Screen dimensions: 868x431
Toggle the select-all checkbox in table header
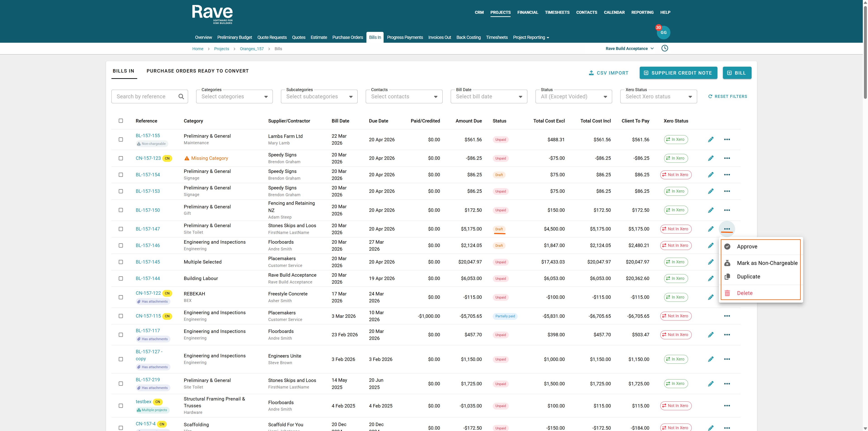coord(121,121)
